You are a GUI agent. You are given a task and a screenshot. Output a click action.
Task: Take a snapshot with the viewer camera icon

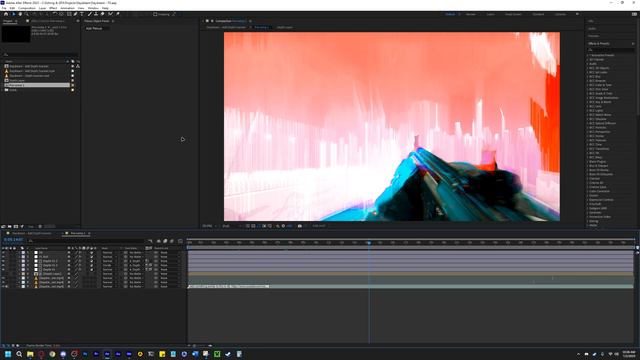click(x=300, y=226)
